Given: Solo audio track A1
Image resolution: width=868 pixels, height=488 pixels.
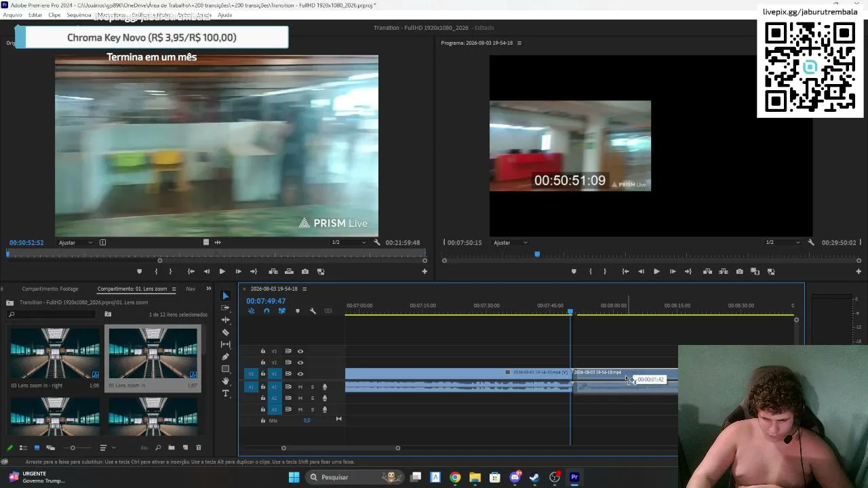Looking at the screenshot, I should click(x=313, y=387).
